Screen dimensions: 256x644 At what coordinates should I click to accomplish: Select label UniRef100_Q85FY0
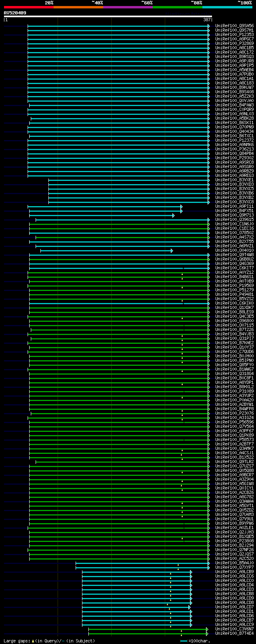pyautogui.click(x=234, y=365)
